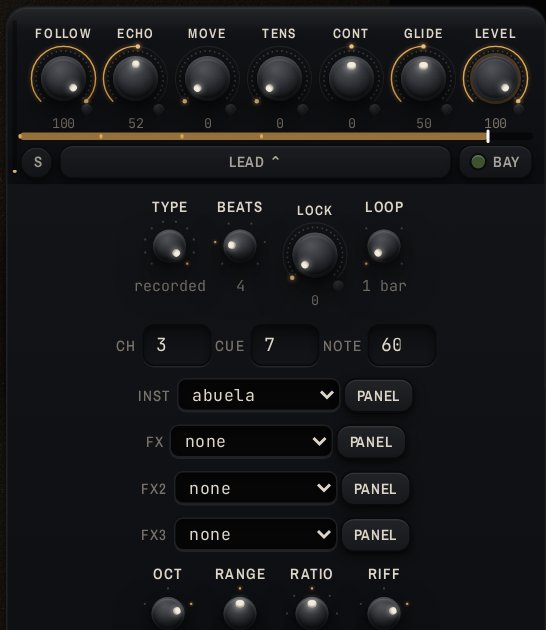Click the LOCK knob
Screen dimensions: 546x630
(x=315, y=255)
